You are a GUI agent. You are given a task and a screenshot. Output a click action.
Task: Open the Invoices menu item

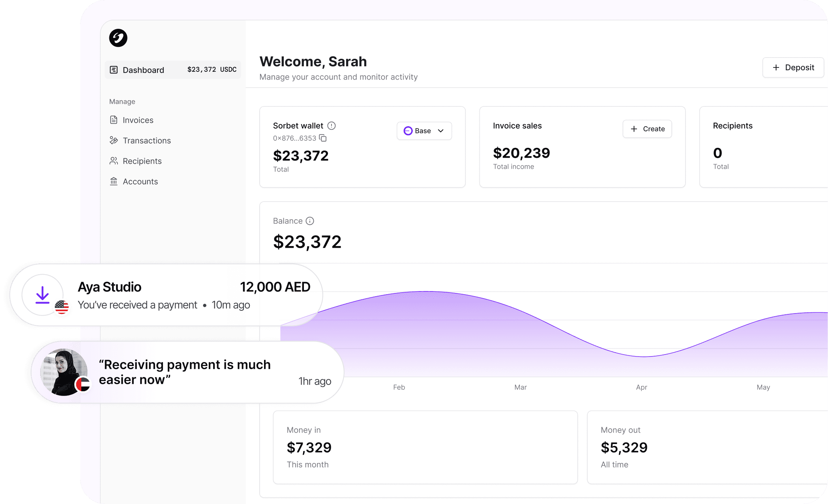point(138,120)
